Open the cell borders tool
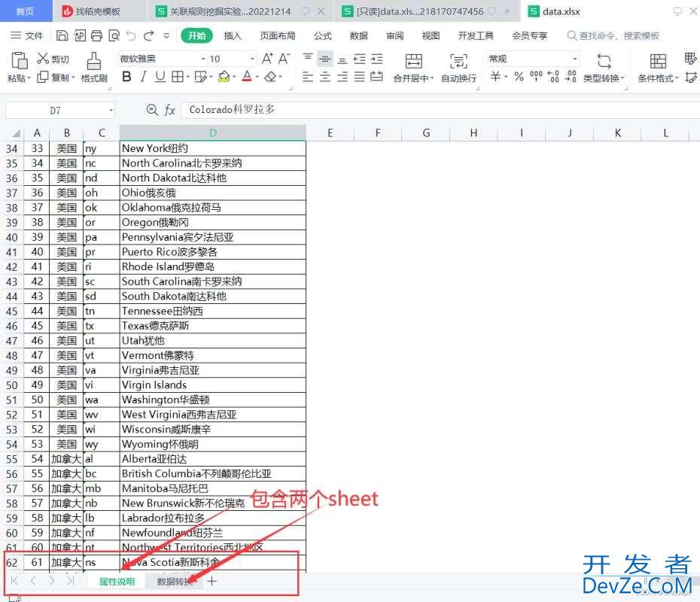The width and height of the screenshot is (700, 602). [x=177, y=78]
